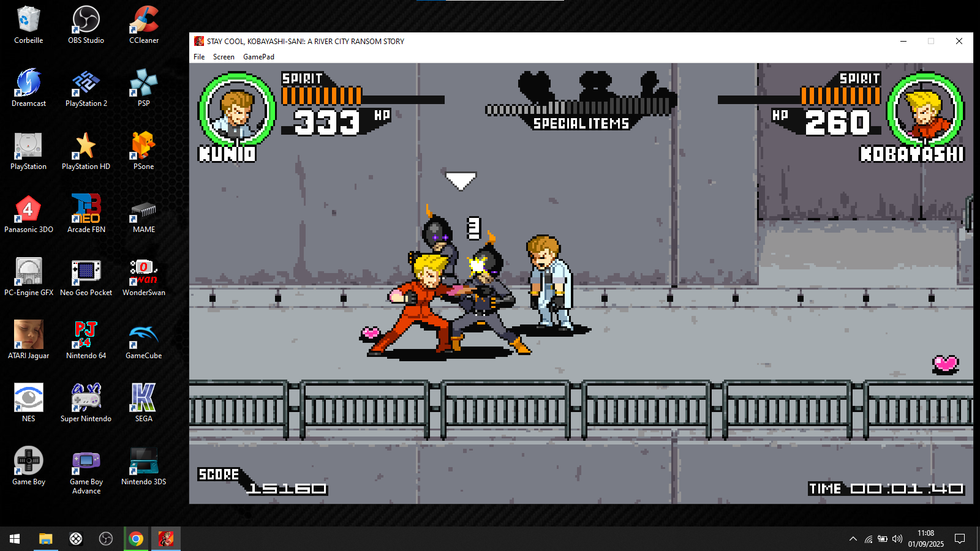Select the PSP emulator shortcut
This screenshot has width=980, height=551.
point(144,88)
